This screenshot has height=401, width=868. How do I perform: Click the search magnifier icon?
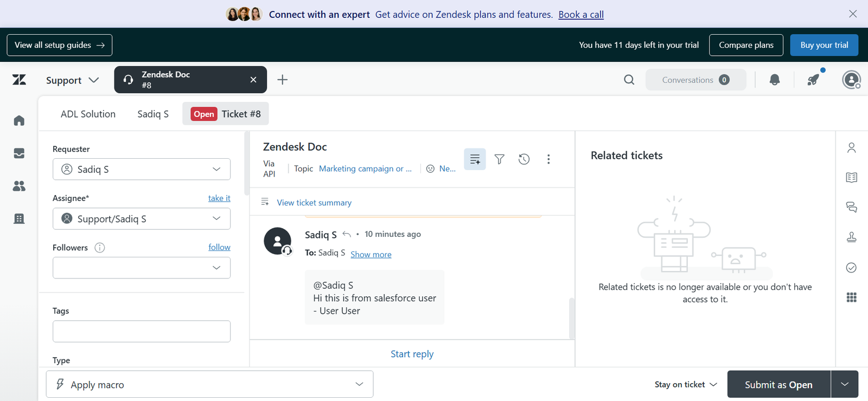click(x=629, y=80)
